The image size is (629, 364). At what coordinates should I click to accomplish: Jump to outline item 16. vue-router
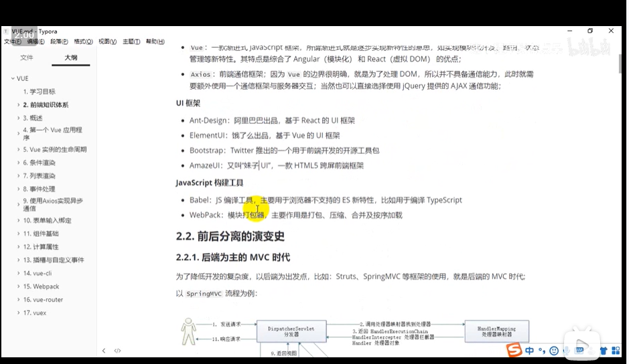[x=43, y=300]
